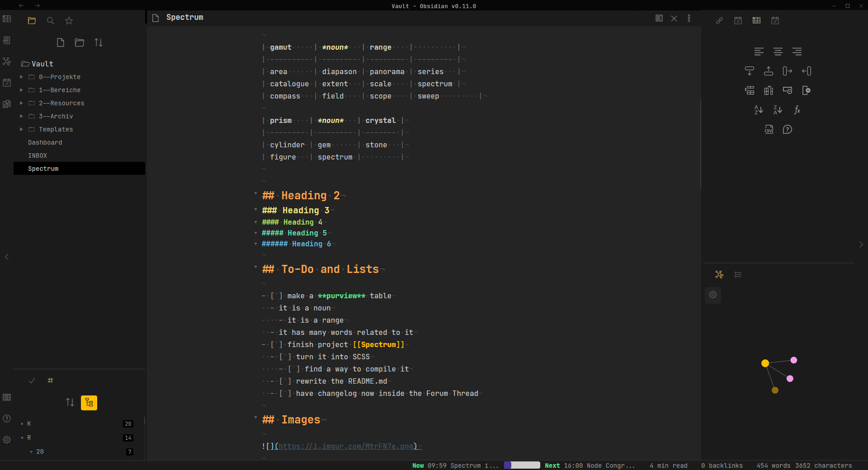The width and height of the screenshot is (868, 470).
Task: Expand the 1--Bereiche folder
Action: coord(21,90)
